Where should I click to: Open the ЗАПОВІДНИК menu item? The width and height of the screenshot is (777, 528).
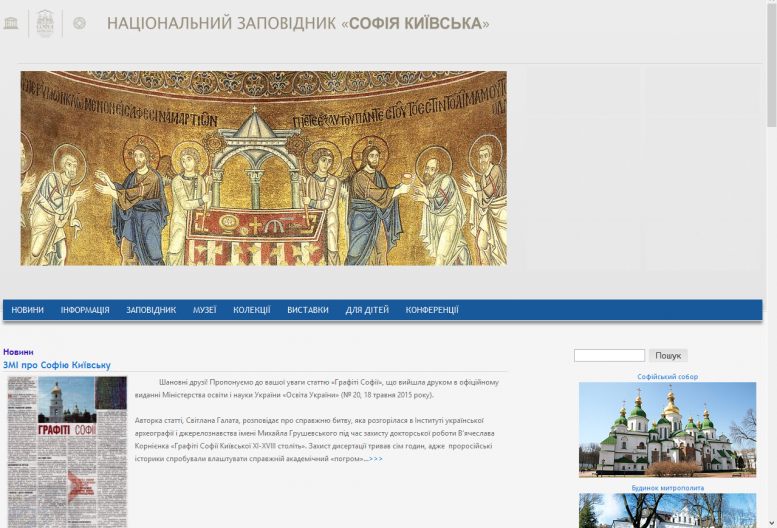click(x=151, y=310)
